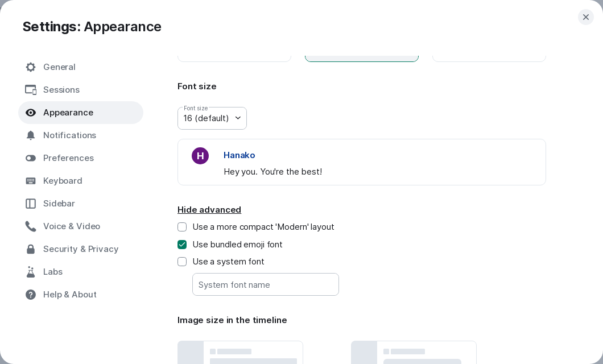Click the System font name field
The height and width of the screenshot is (364, 603).
point(266,284)
